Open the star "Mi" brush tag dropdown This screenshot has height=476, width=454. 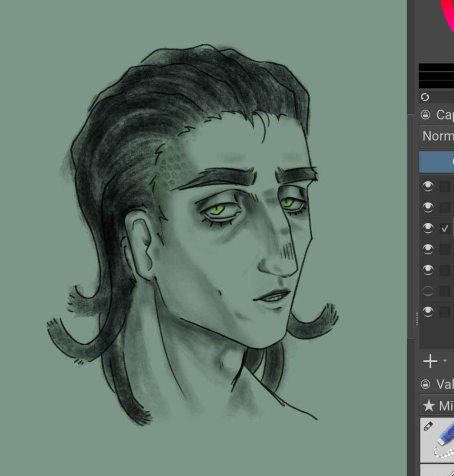coord(437,405)
